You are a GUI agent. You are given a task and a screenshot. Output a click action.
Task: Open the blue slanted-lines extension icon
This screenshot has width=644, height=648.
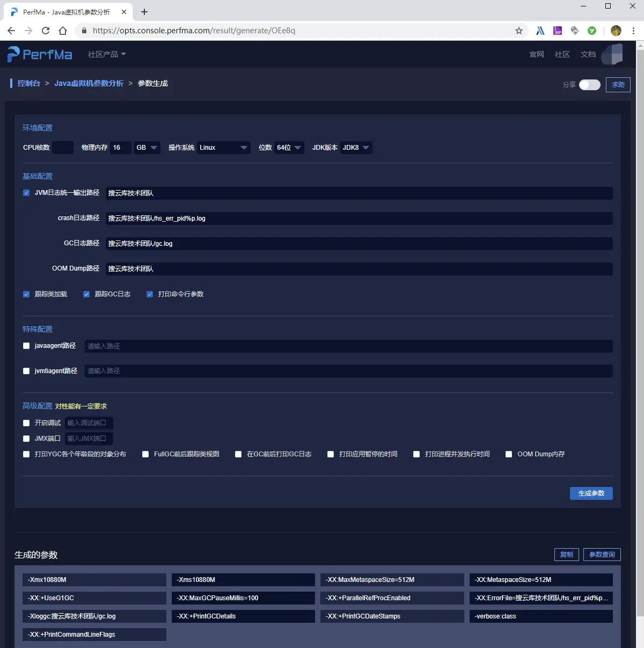540,31
